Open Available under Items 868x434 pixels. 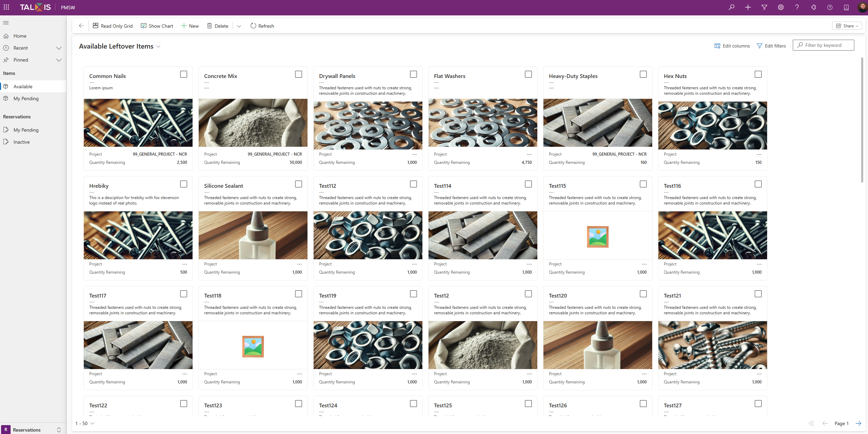pos(33,87)
